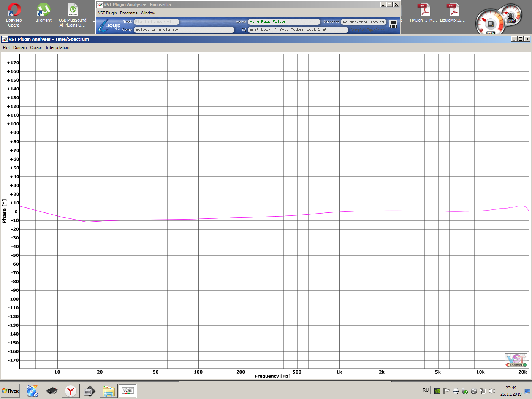This screenshot has height=399, width=532.
Task: Click the 1k frequency axis label
Action: [339, 372]
